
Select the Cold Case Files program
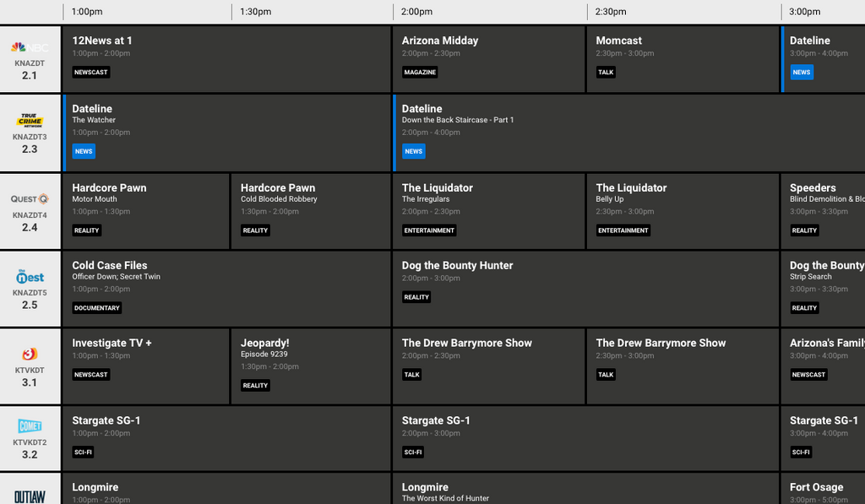(x=226, y=289)
